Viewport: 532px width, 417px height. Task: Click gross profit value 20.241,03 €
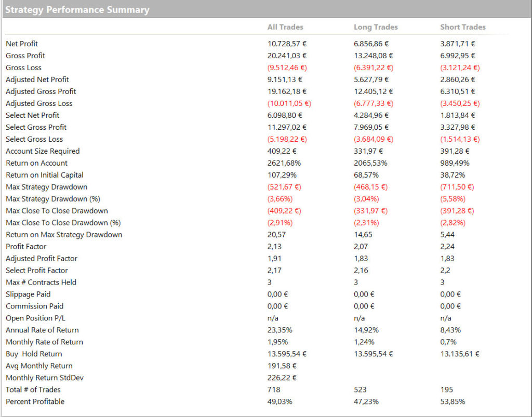(287, 56)
